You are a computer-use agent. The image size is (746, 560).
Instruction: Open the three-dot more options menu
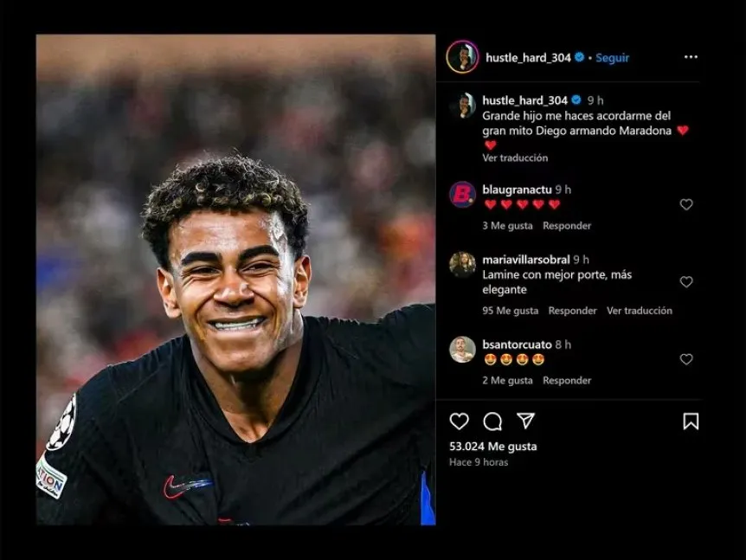(691, 57)
